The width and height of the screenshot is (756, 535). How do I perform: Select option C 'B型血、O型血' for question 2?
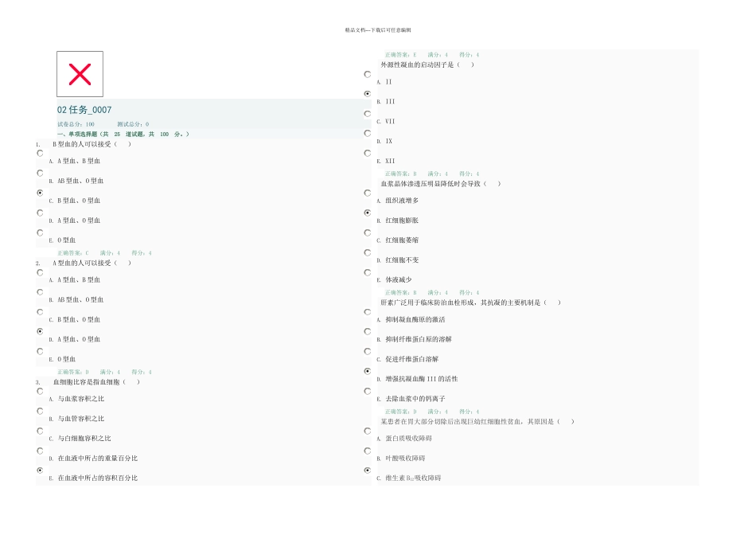pyautogui.click(x=41, y=311)
